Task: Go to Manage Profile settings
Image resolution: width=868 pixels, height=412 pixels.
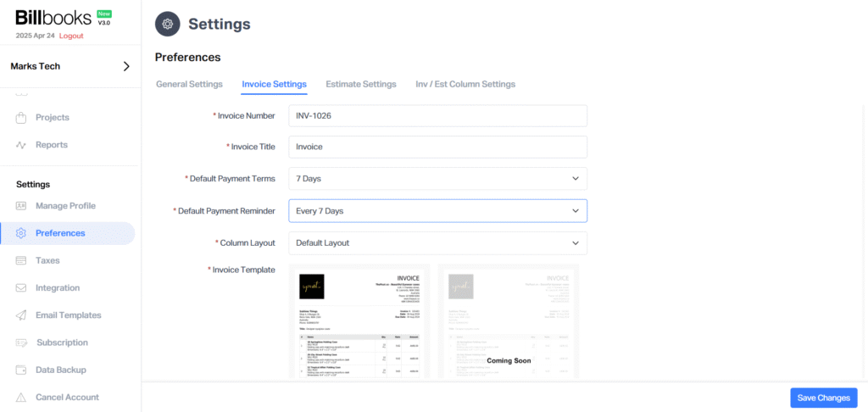Action: (x=68, y=206)
